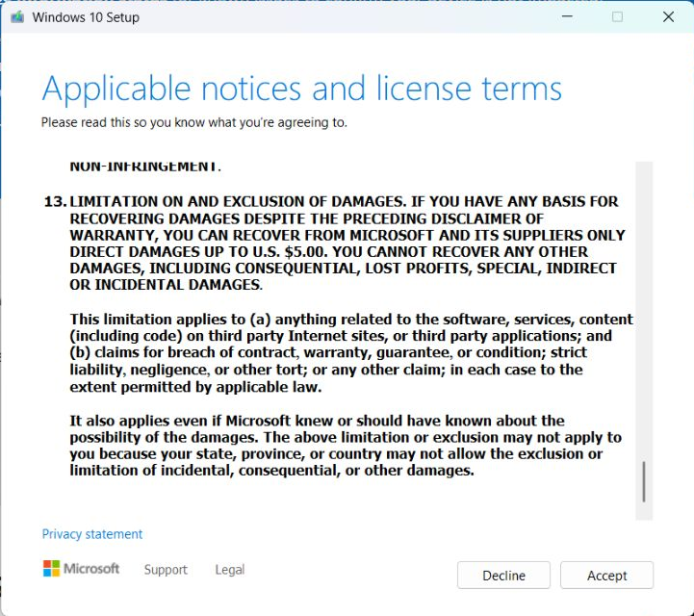Click the 'Windows 10 Setup' title text
The image size is (694, 616).
[86, 17]
